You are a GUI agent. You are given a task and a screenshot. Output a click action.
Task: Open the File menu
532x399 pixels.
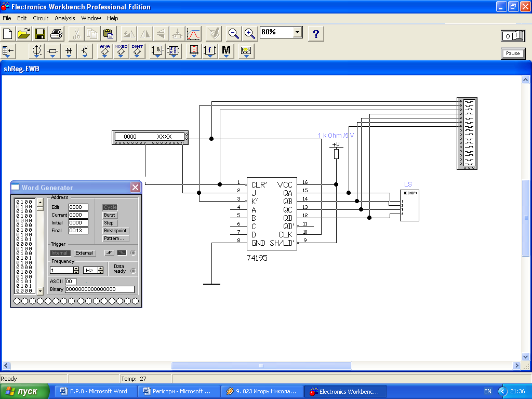pyautogui.click(x=7, y=18)
